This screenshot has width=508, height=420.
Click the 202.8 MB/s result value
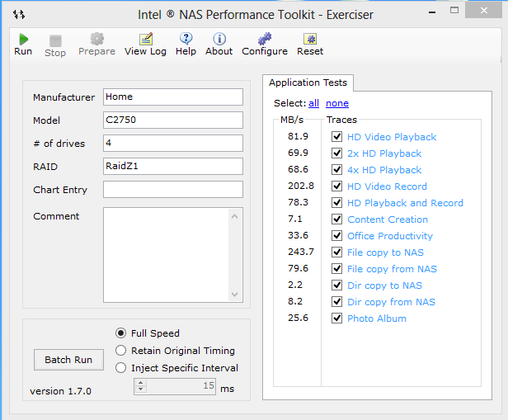(x=301, y=186)
